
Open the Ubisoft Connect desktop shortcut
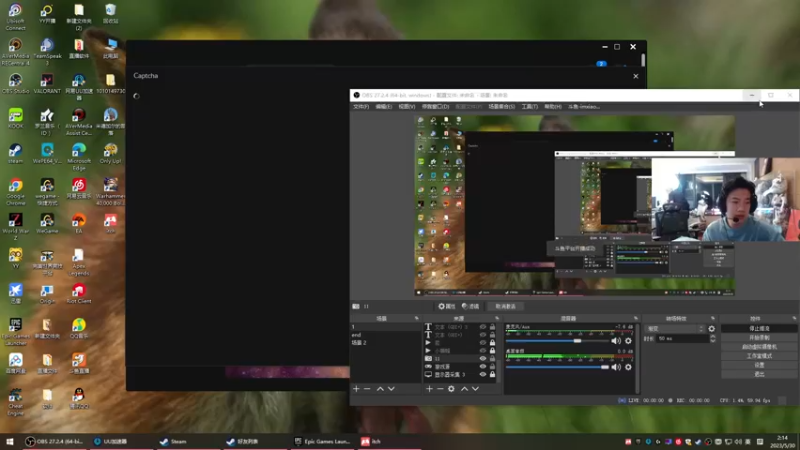(x=15, y=17)
